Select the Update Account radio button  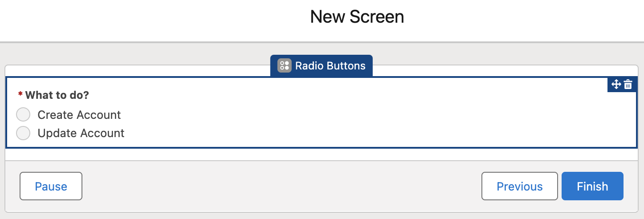pos(23,133)
